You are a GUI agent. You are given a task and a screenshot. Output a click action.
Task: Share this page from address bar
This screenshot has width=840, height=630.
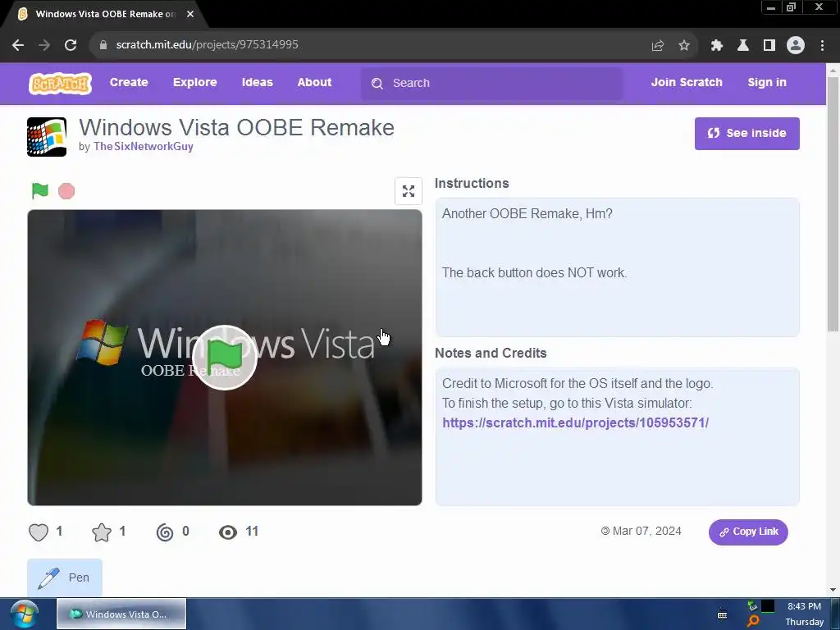coord(657,46)
